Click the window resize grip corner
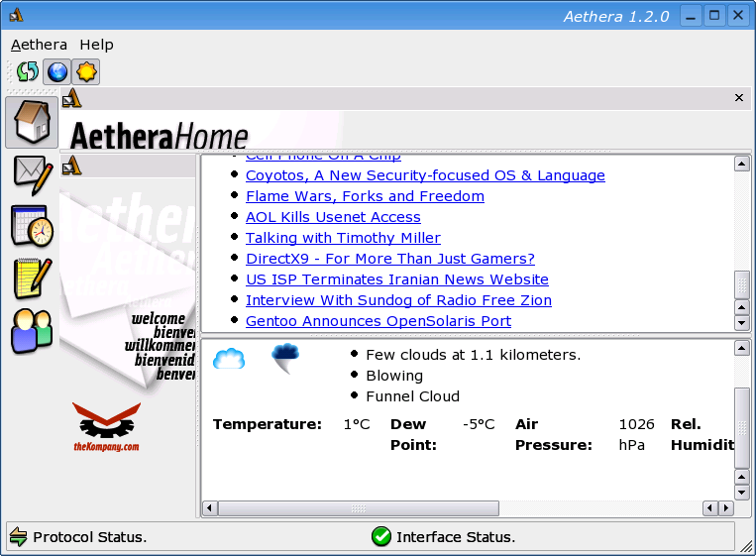Image resolution: width=756 pixels, height=556 pixels. [746, 546]
